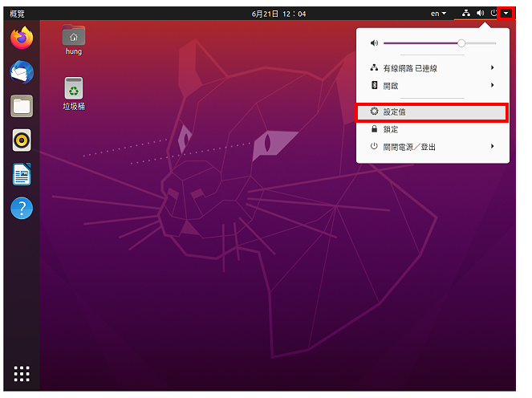Viewport: 532px width, 398px height.
Task: Click the speaker icon beside volume slider
Action: coord(374,43)
